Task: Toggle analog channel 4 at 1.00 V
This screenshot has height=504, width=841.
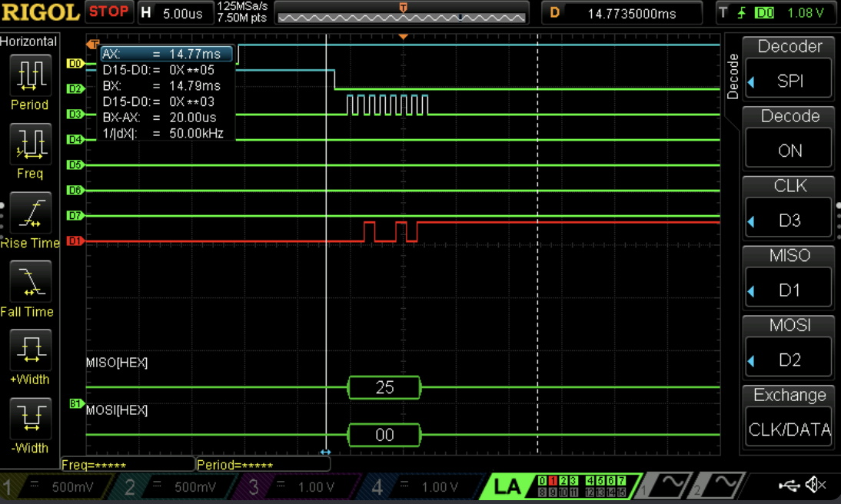Action: 424,487
